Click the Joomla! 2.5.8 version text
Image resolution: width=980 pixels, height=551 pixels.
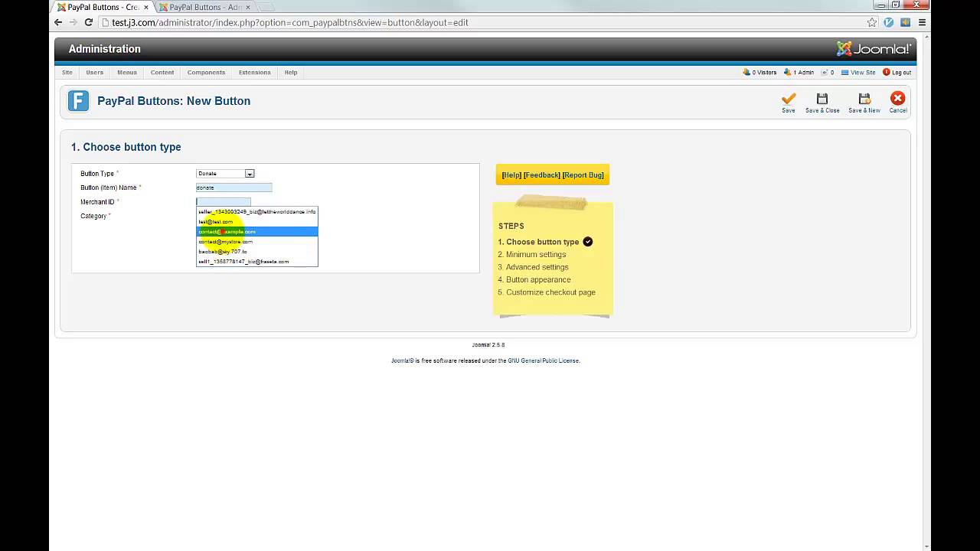coord(488,345)
